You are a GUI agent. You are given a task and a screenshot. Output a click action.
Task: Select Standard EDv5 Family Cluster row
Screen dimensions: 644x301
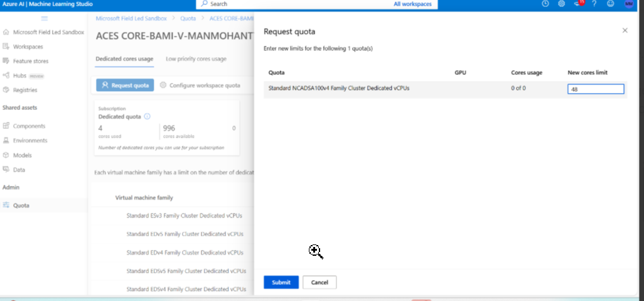(x=172, y=234)
